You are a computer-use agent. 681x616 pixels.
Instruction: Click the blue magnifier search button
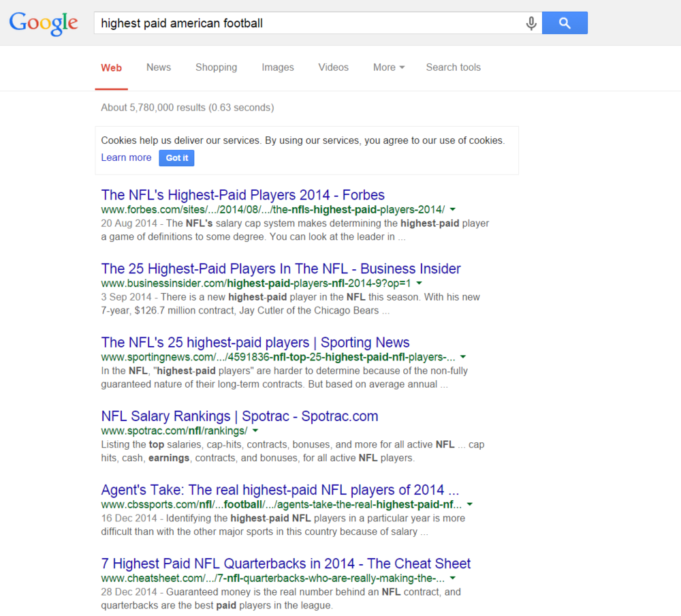click(565, 23)
